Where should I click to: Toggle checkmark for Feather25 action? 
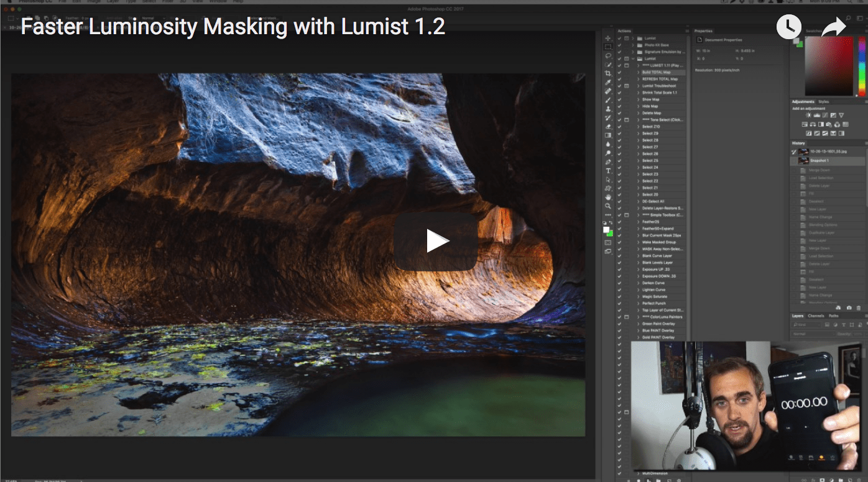coord(619,222)
